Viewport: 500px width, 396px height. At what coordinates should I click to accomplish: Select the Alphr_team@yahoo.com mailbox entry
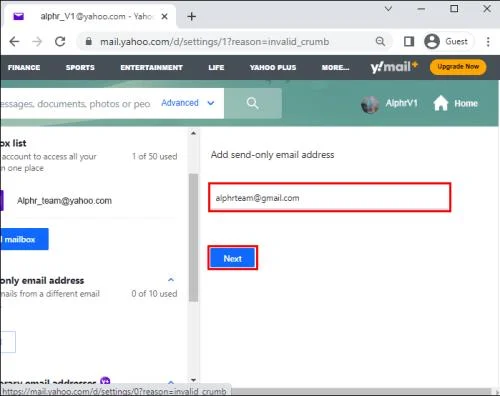tap(64, 201)
